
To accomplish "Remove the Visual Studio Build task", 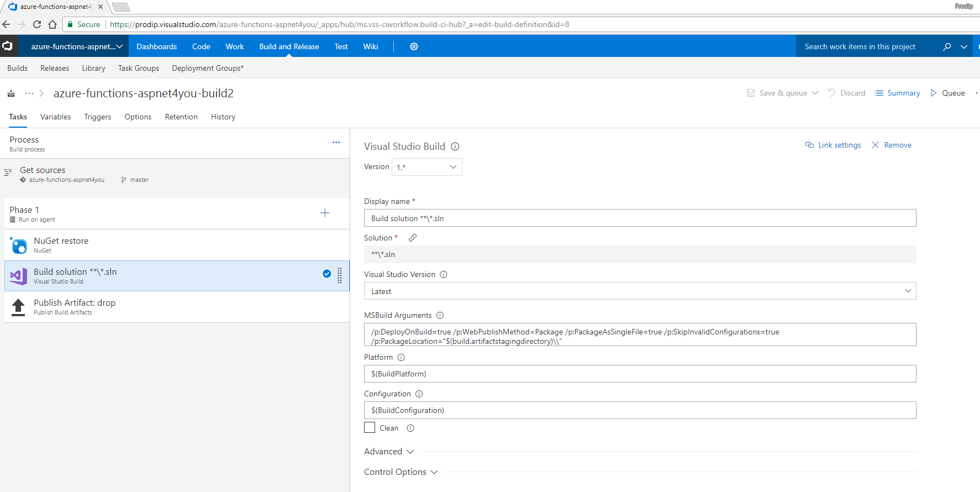I will 892,145.
